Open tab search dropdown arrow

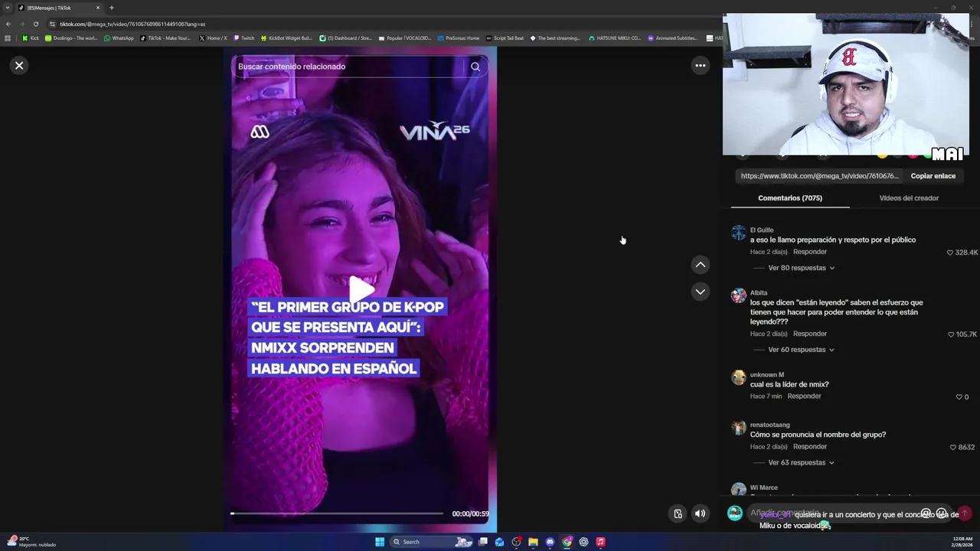[x=8, y=8]
